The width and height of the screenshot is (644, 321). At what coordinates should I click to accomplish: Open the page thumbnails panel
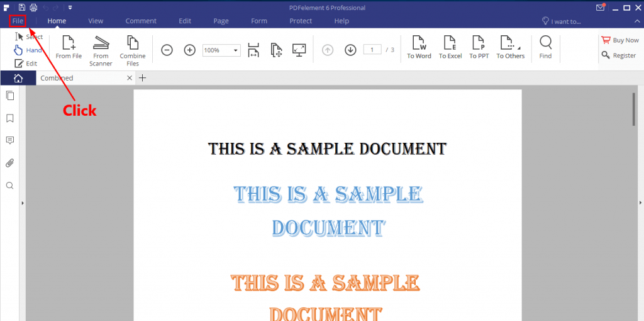tap(10, 96)
